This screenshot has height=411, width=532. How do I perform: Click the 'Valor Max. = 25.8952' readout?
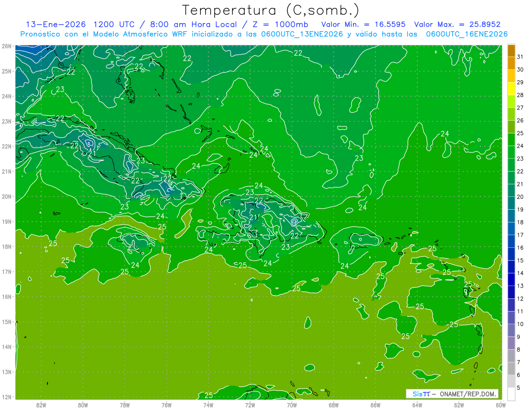[x=457, y=24]
